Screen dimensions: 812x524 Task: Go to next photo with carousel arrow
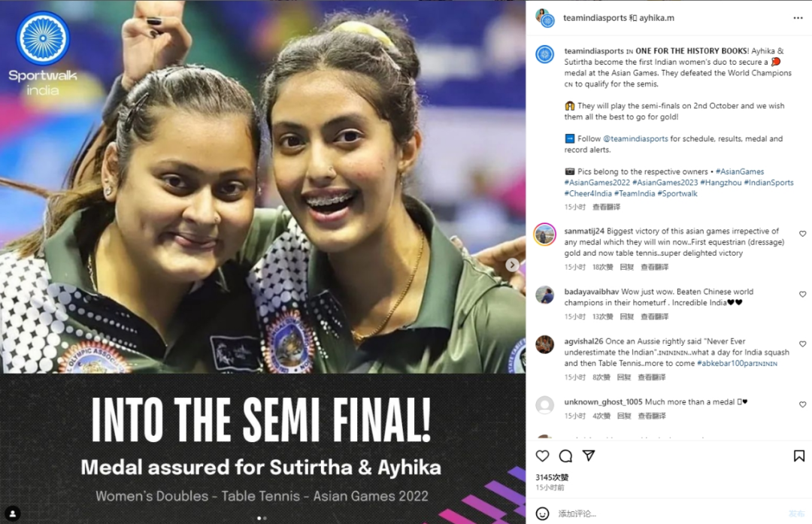tap(512, 265)
